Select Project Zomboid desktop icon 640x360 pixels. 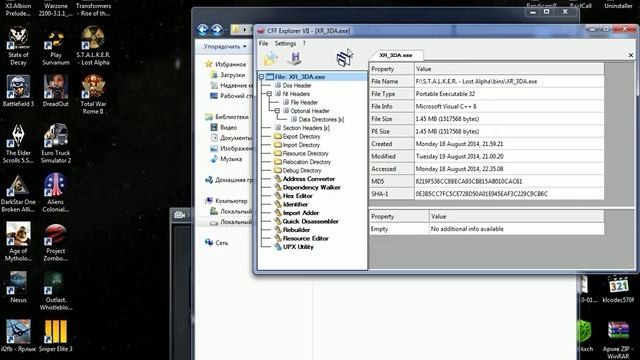coord(56,242)
